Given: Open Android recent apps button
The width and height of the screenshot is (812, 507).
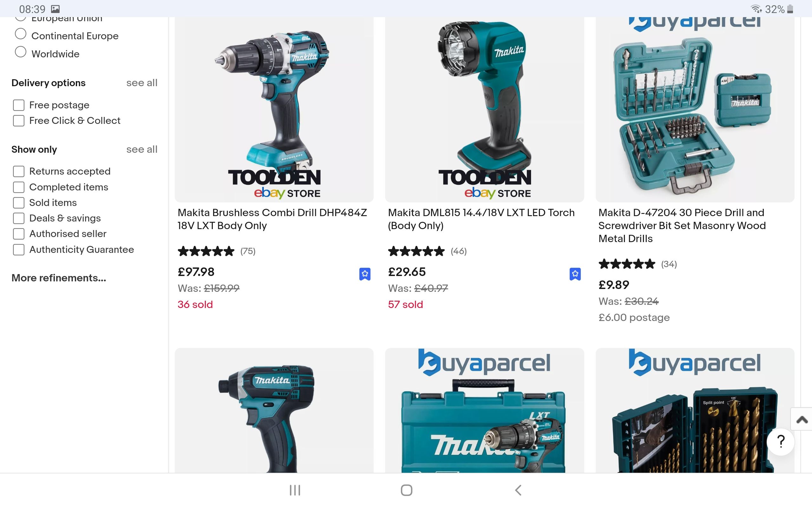Looking at the screenshot, I should pos(295,490).
